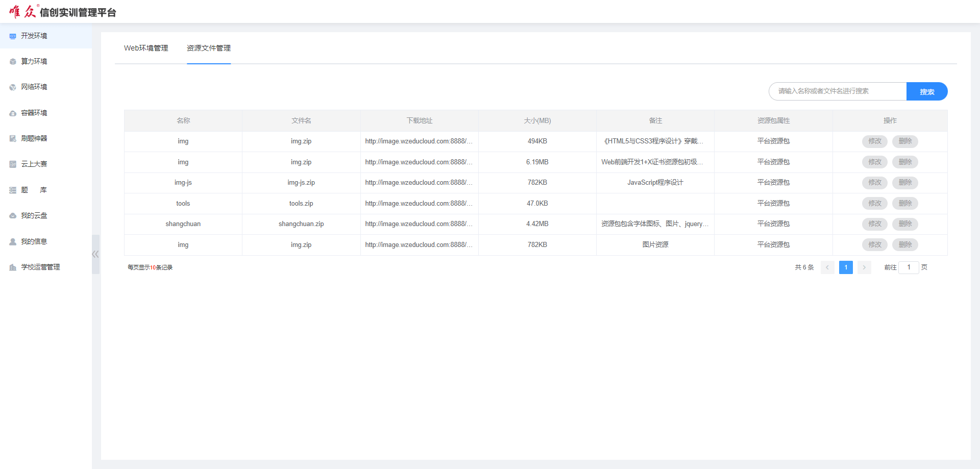The width and height of the screenshot is (980, 469).
Task: Click the page jump number input
Action: (x=909, y=267)
